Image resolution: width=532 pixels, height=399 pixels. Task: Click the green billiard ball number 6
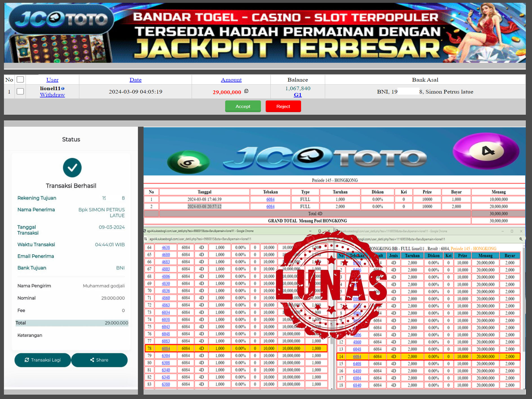[x=188, y=162]
